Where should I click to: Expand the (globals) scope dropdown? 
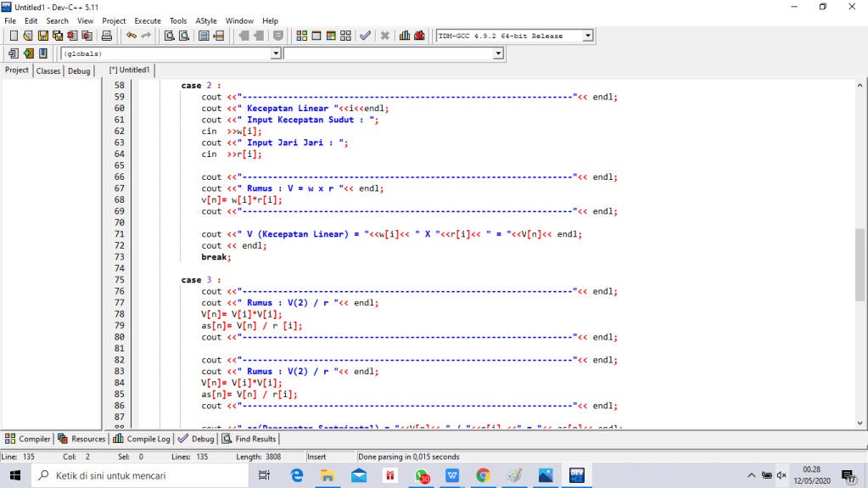pos(275,53)
